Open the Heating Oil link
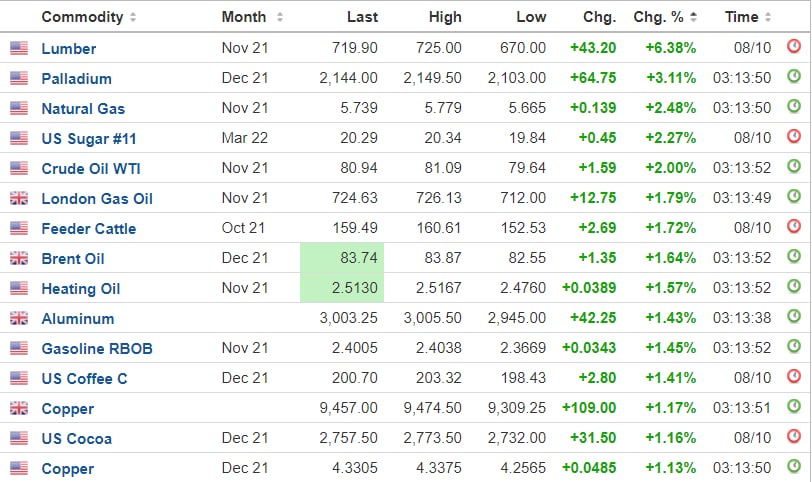 pos(80,289)
